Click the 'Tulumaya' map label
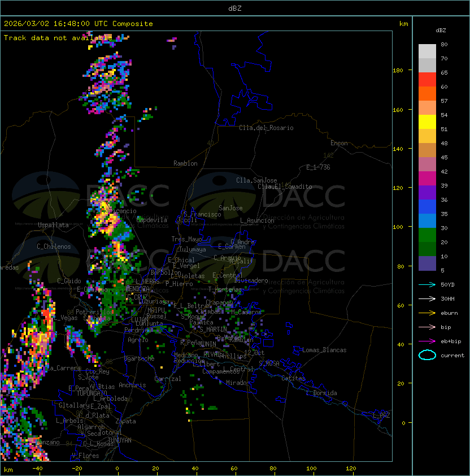The image size is (470, 476). (x=193, y=249)
